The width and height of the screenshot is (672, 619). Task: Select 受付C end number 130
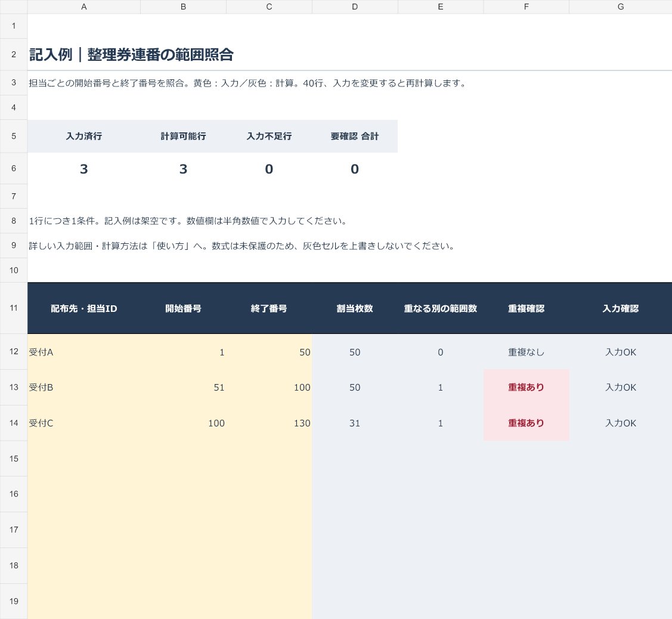click(269, 423)
